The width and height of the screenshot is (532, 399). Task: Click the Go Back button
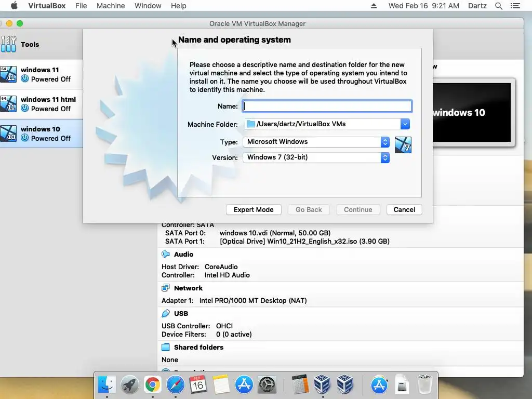[x=309, y=210]
